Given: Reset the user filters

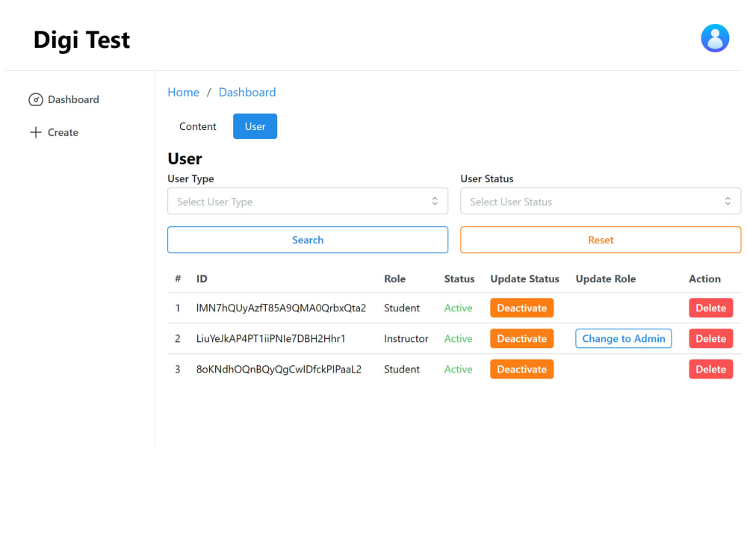Looking at the screenshot, I should tap(601, 240).
